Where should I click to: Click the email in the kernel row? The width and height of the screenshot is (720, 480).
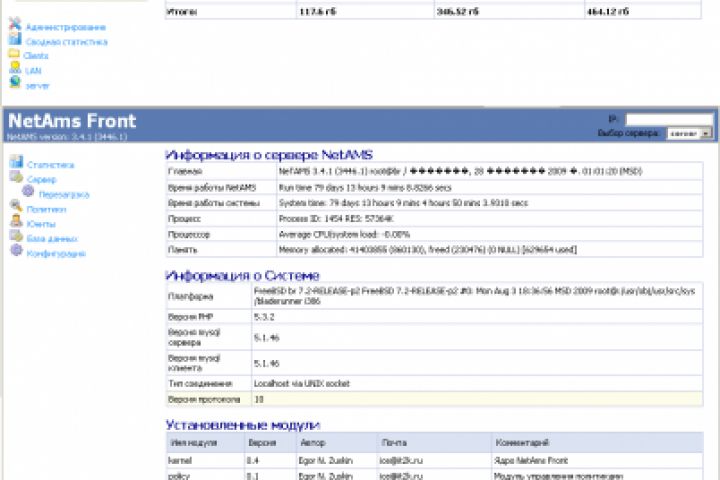[401, 460]
